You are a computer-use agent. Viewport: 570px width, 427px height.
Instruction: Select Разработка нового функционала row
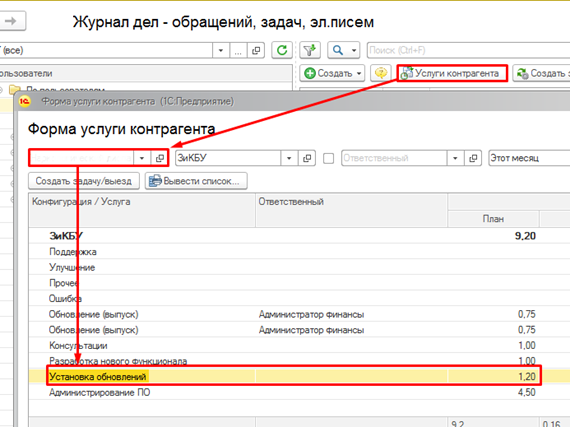coord(299,361)
